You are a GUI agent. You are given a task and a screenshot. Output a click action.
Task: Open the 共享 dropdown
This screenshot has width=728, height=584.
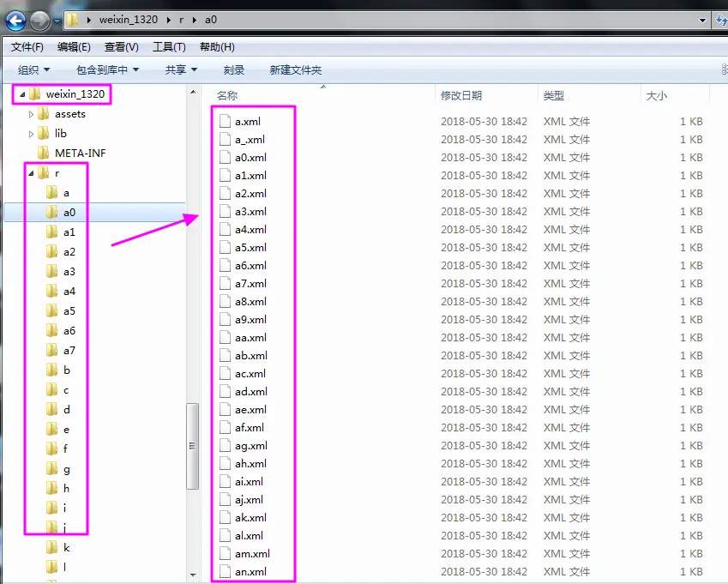coord(181,69)
